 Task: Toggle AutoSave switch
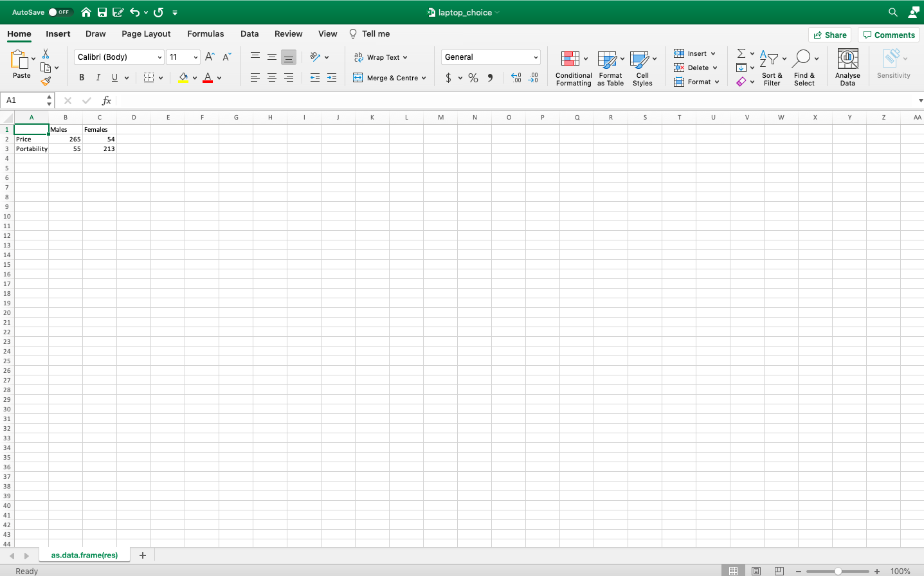coord(60,12)
